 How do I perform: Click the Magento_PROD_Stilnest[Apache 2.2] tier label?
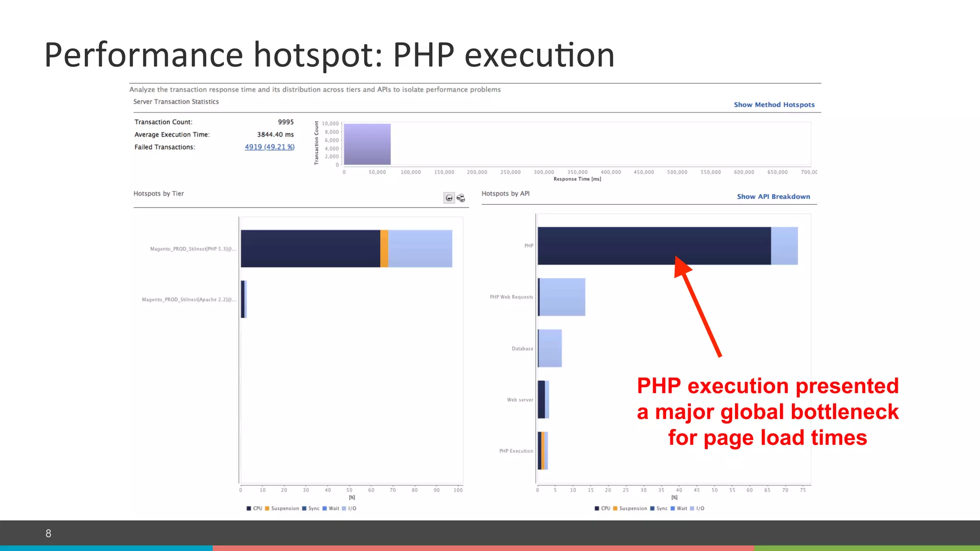pos(189,299)
